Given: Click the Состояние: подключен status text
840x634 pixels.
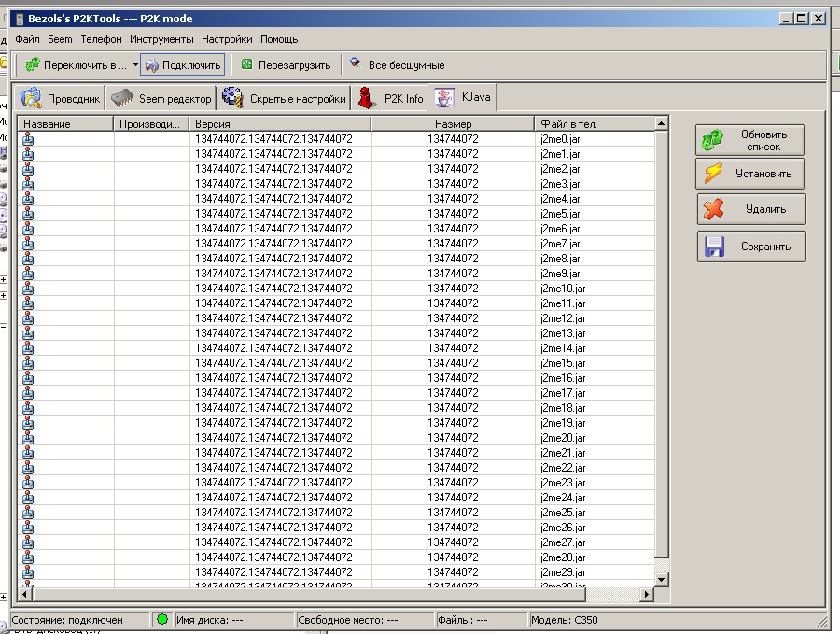Looking at the screenshot, I should (67, 620).
